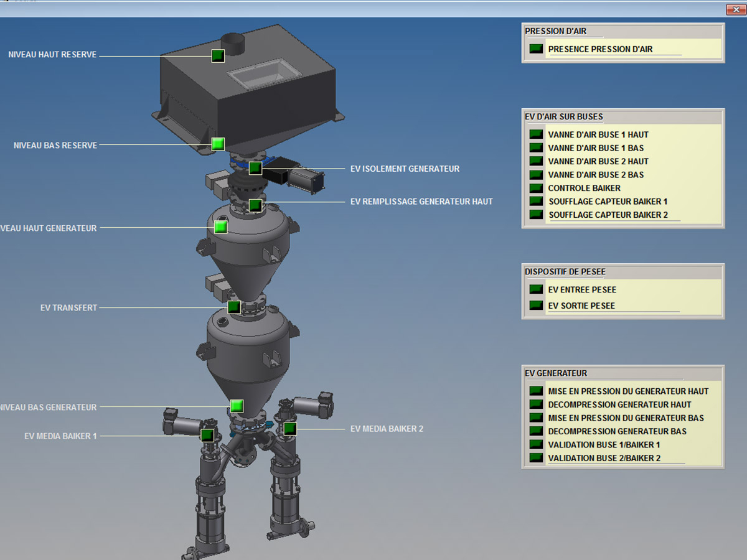Viewport: 747px width, 560px height.
Task: Click the DECOMPRESSION GENERATEUR BAS label
Action: [x=617, y=431]
